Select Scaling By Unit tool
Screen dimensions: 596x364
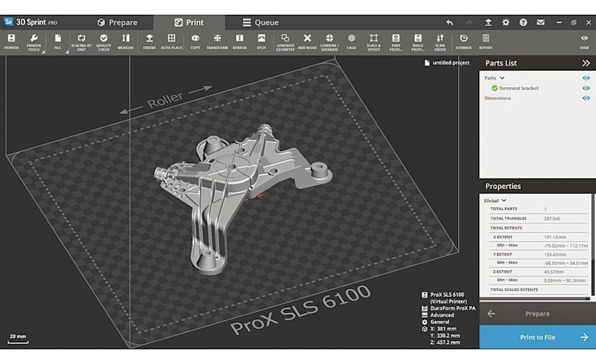pyautogui.click(x=81, y=42)
